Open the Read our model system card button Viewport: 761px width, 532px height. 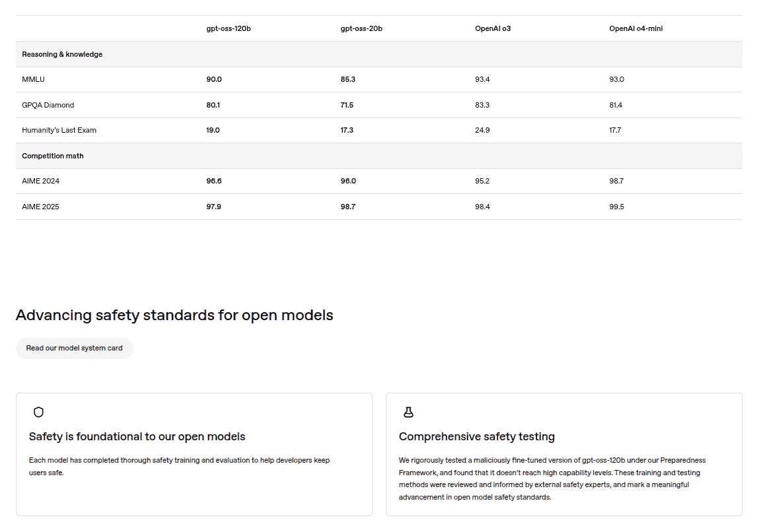(75, 349)
